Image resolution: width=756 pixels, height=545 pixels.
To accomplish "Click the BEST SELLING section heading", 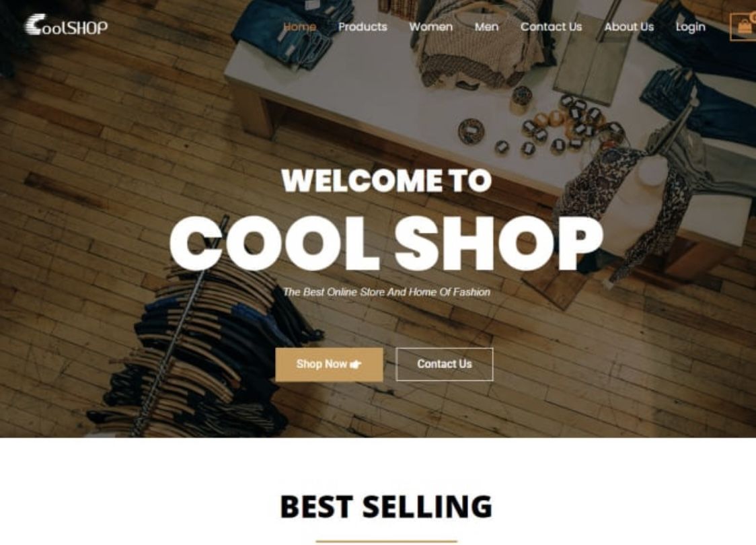I will [x=386, y=507].
